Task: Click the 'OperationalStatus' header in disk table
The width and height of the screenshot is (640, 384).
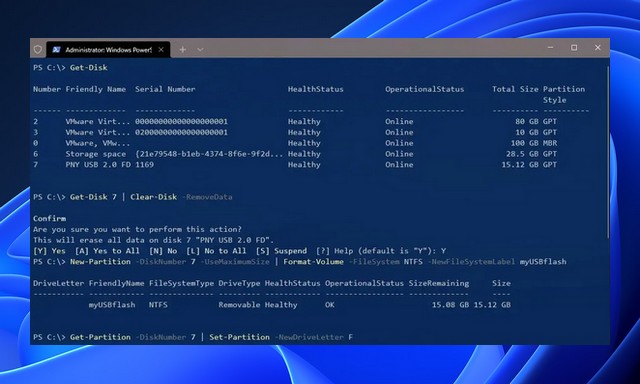Action: (424, 89)
